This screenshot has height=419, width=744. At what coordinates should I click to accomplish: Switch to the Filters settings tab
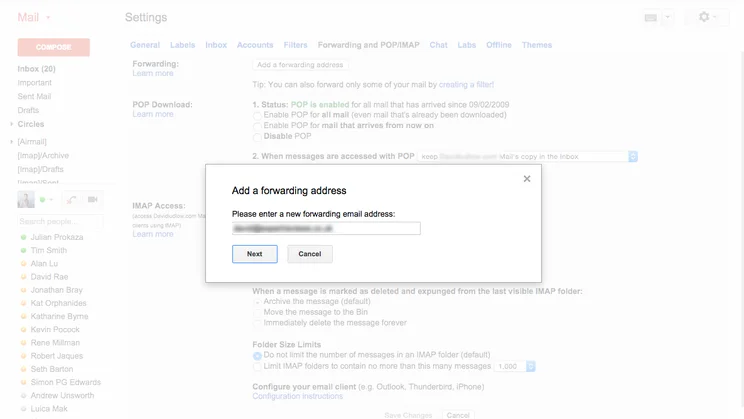pyautogui.click(x=295, y=45)
